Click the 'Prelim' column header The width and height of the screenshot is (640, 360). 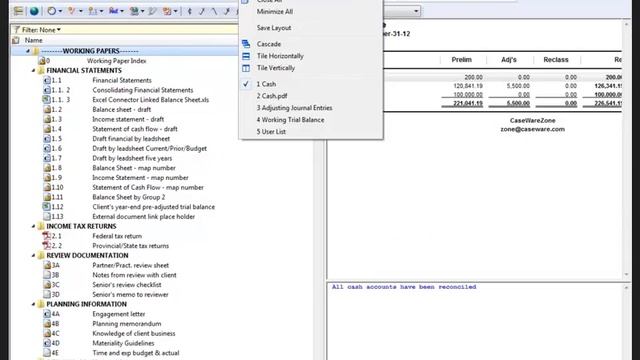pos(462,60)
